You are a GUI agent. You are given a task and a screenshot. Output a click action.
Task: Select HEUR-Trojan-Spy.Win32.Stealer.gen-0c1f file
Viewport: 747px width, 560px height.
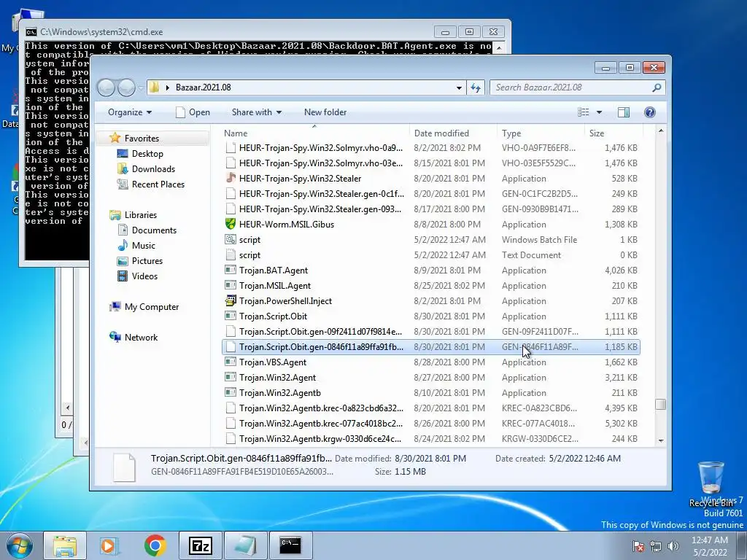point(431,193)
